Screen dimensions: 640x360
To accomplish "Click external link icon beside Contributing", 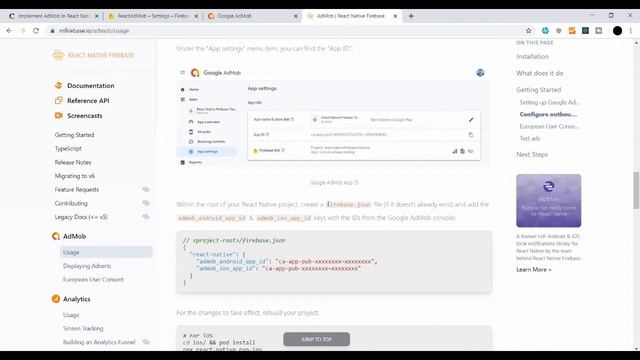I will point(146,203).
